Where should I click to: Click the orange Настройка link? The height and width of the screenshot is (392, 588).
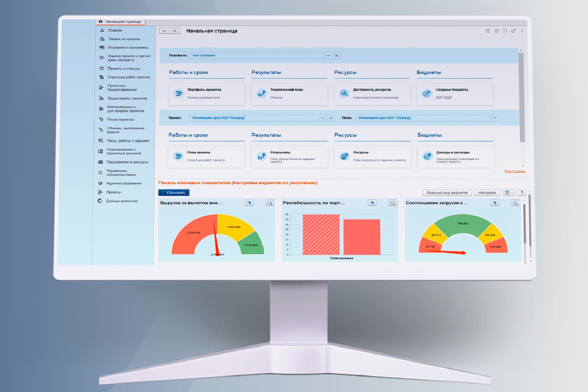pos(515,171)
